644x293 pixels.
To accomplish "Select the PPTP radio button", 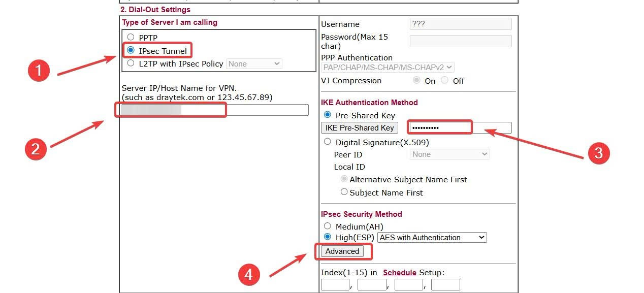I will point(131,37).
